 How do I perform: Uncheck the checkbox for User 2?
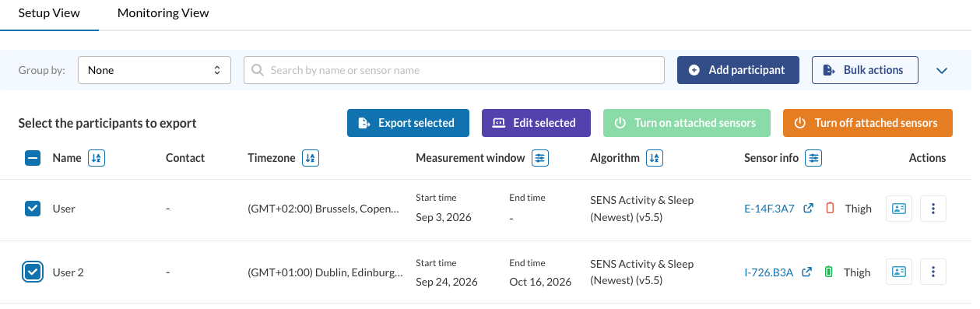click(x=33, y=272)
